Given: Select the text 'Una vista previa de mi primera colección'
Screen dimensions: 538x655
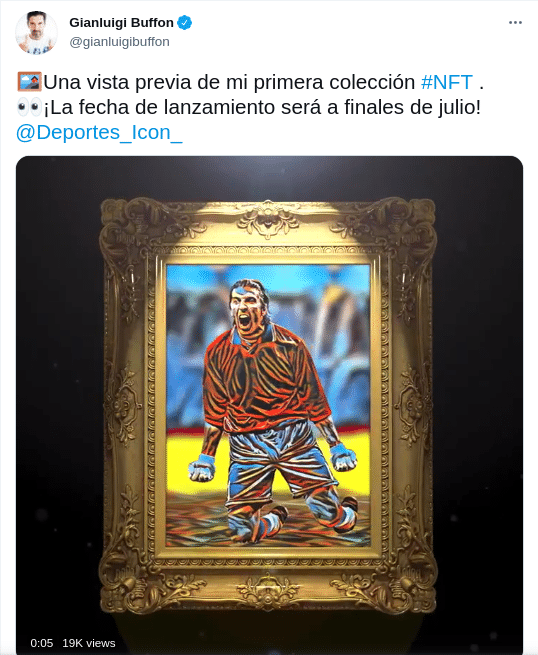Looking at the screenshot, I should (x=229, y=82).
